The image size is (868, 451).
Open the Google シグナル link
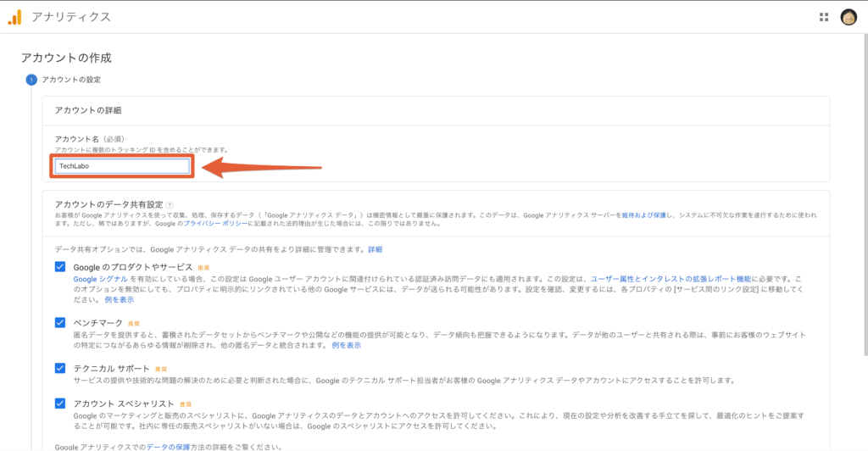[100, 278]
